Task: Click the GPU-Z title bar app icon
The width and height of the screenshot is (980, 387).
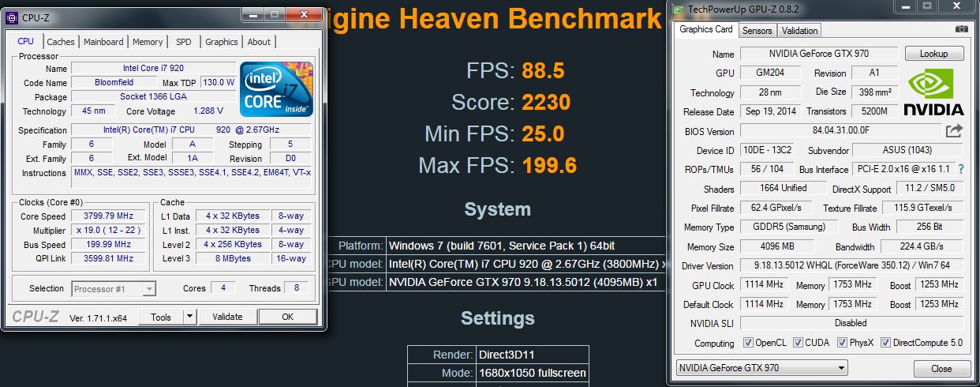Action: (679, 9)
